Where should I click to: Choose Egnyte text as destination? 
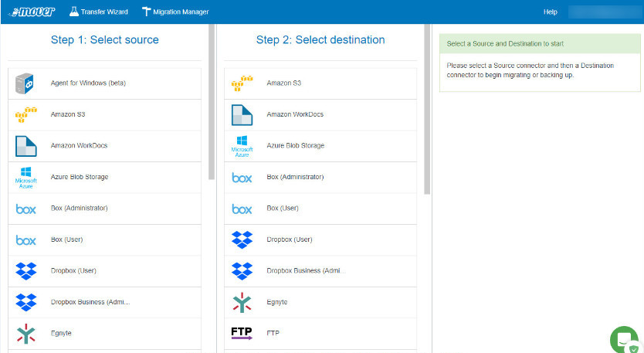click(x=276, y=301)
